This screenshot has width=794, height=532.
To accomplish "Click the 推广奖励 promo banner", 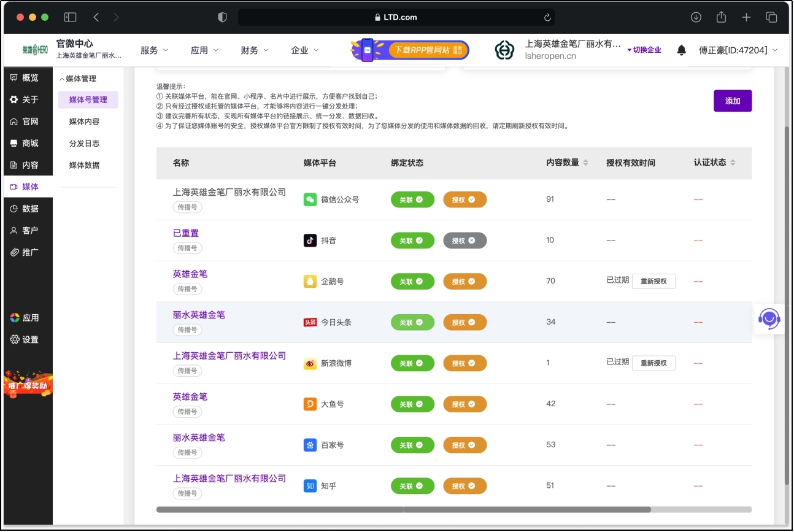I will click(28, 384).
